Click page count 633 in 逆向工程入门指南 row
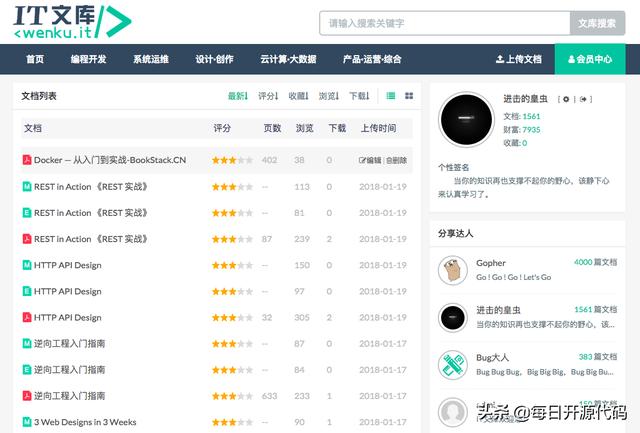Viewport: 640px width, 433px height. pos(269,396)
